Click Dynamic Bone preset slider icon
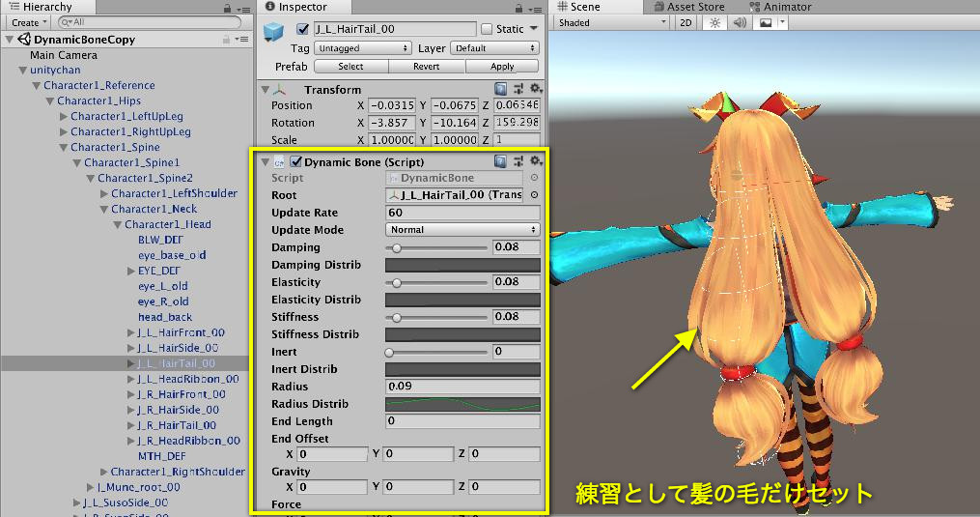This screenshot has width=980, height=517. [x=518, y=161]
